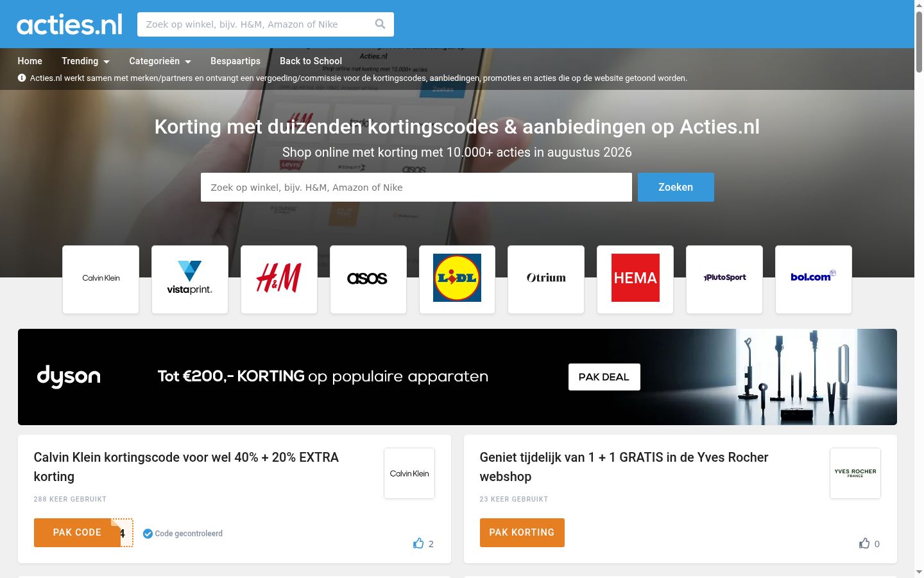The width and height of the screenshot is (924, 578).
Task: Click the hero heading about kortingscodes
Action: click(457, 127)
